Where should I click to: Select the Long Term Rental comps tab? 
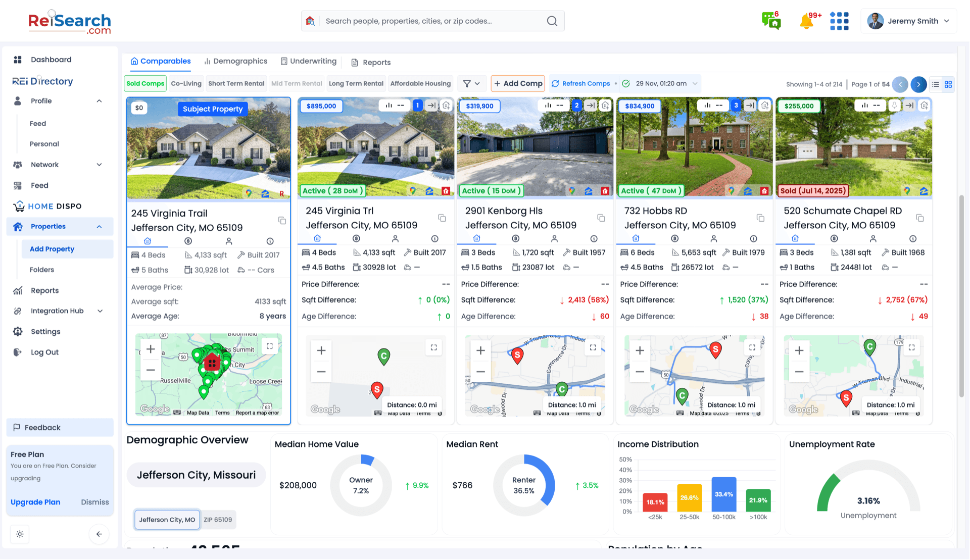click(x=356, y=84)
